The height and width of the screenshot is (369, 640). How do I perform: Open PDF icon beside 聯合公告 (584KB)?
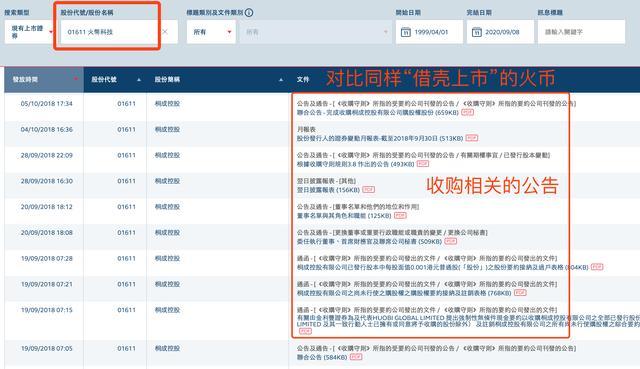(356, 357)
